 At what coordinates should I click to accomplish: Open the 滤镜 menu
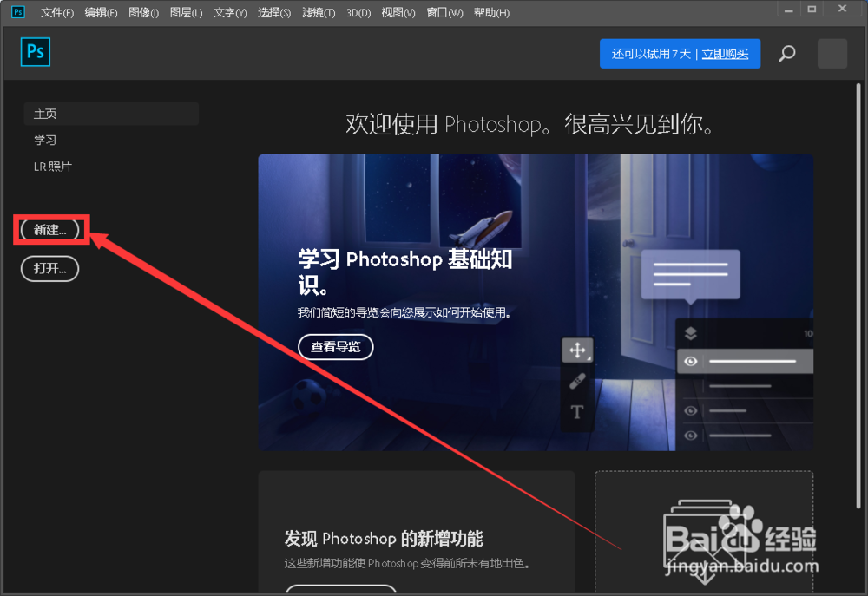318,12
